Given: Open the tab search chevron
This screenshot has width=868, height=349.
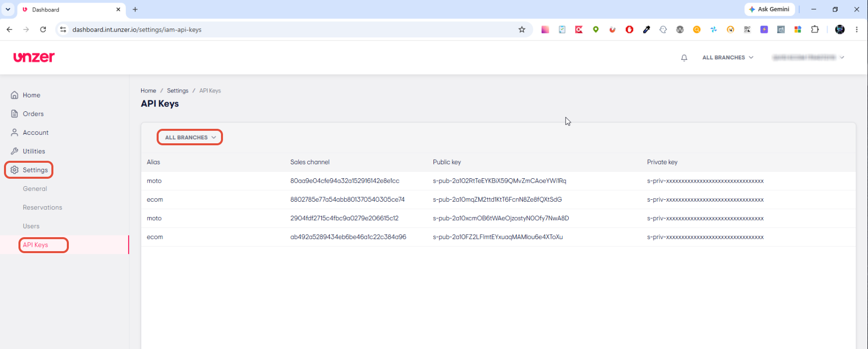Looking at the screenshot, I should pyautogui.click(x=8, y=9).
